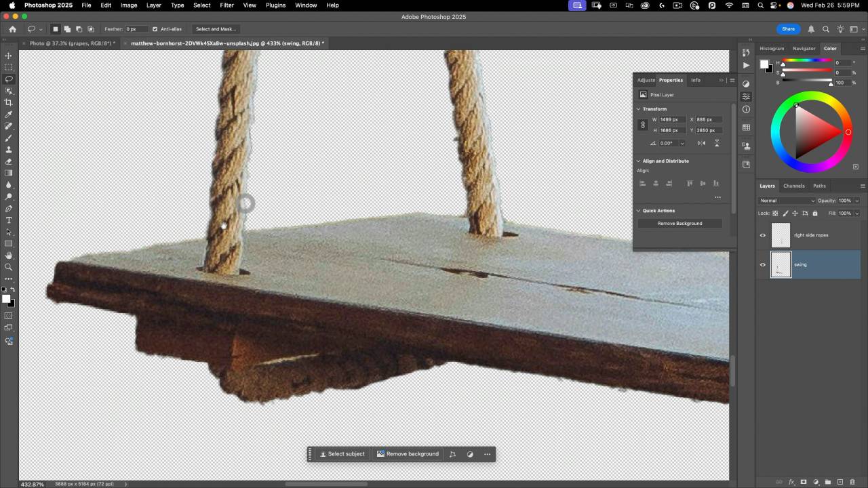Screen dimensions: 868x488
Task: Open the Normal blend mode dropdown
Action: [787, 201]
